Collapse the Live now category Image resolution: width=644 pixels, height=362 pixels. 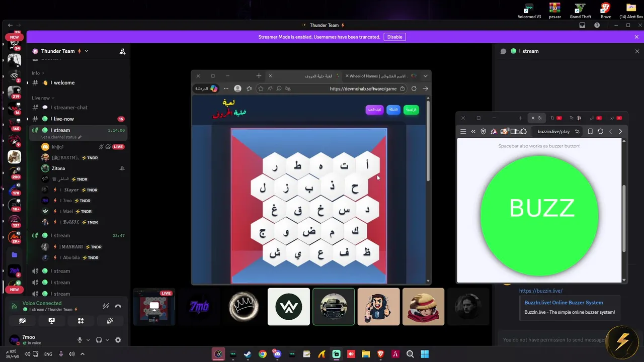[43, 98]
